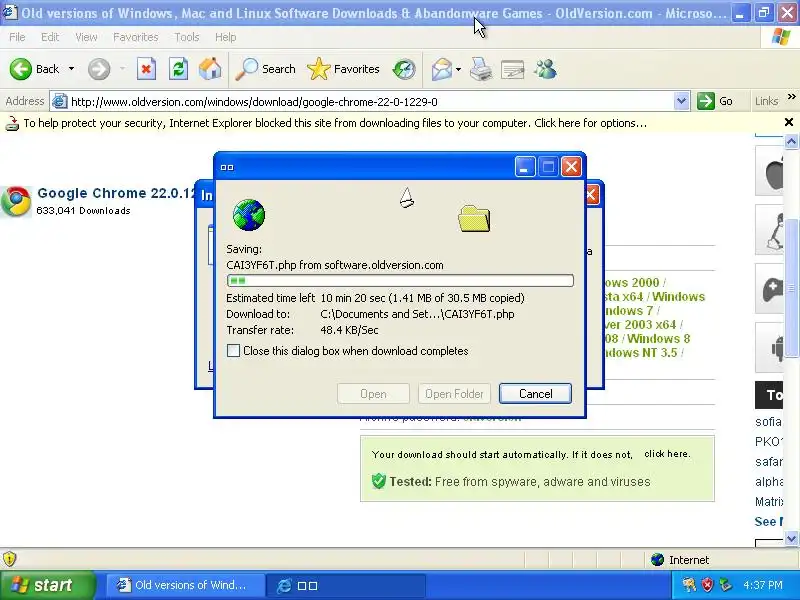Switch to the download dialog taskbar item
800x600 pixels.
pos(348,585)
